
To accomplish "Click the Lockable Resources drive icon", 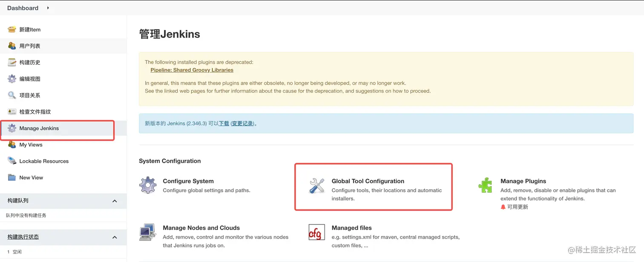I will coord(12,161).
